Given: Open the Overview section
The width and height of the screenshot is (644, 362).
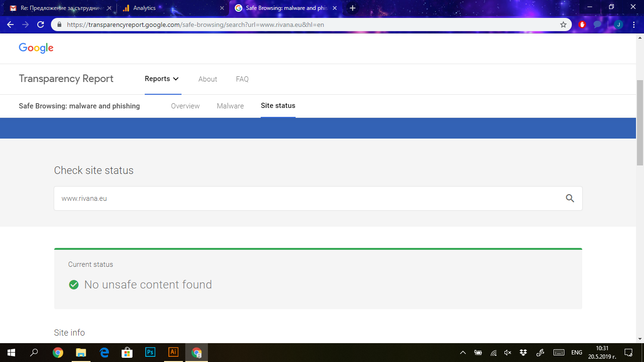Looking at the screenshot, I should (185, 106).
